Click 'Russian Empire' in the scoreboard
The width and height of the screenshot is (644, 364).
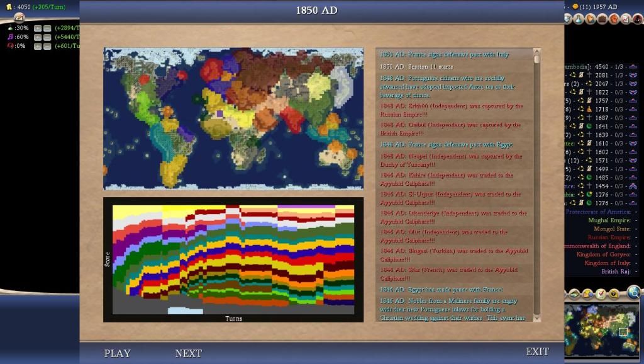609,237
